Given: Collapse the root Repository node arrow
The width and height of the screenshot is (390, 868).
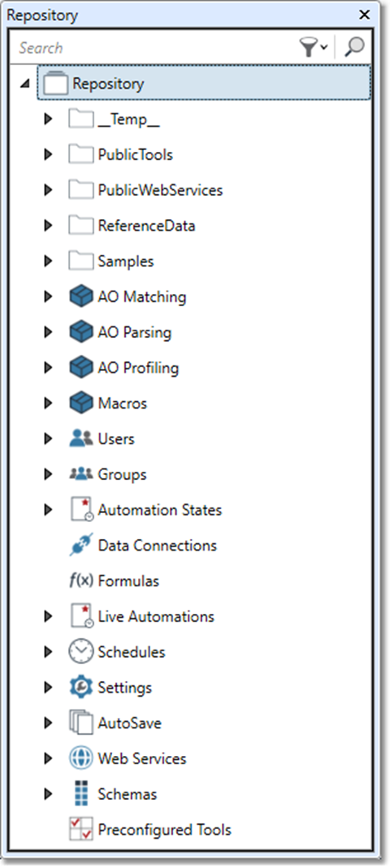Looking at the screenshot, I should pos(24,84).
